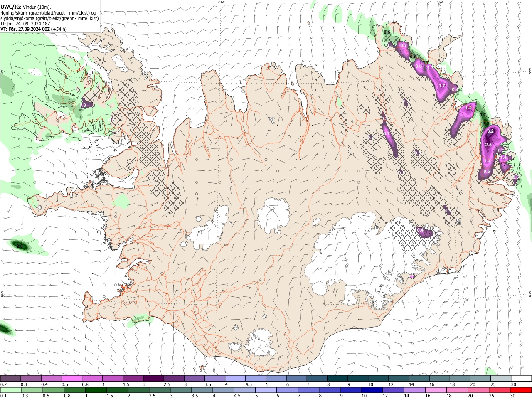Screen dimensions: 532x399
Task: Click the 30 label on the snow scale
Action: (513, 384)
